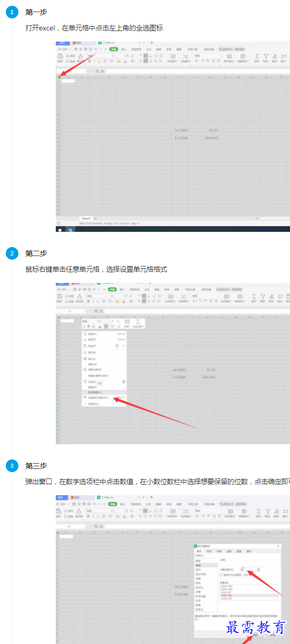
Task: Click the select-all corner icon in step one screenshot
Action: [58, 77]
